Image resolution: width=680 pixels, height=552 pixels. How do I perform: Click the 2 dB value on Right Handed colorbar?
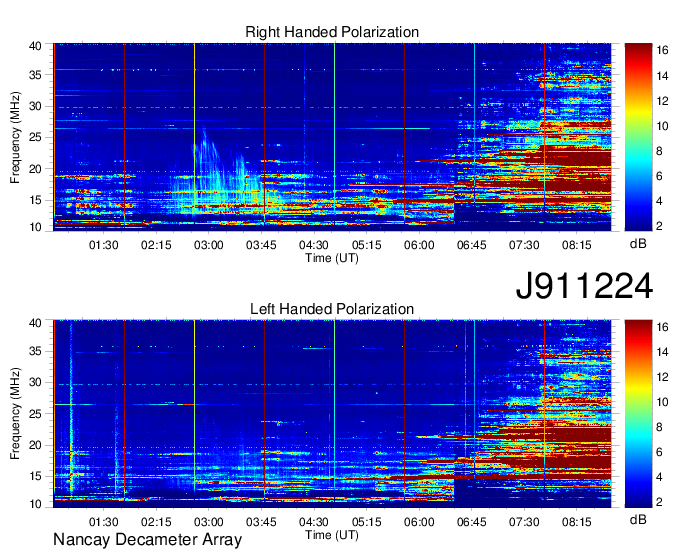659,226
